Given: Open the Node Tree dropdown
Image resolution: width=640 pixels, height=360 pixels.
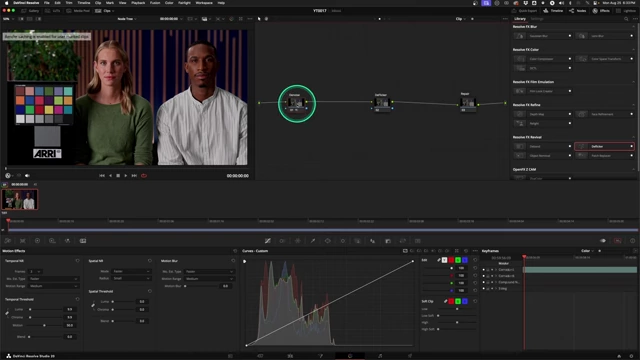Looking at the screenshot, I should (x=127, y=19).
